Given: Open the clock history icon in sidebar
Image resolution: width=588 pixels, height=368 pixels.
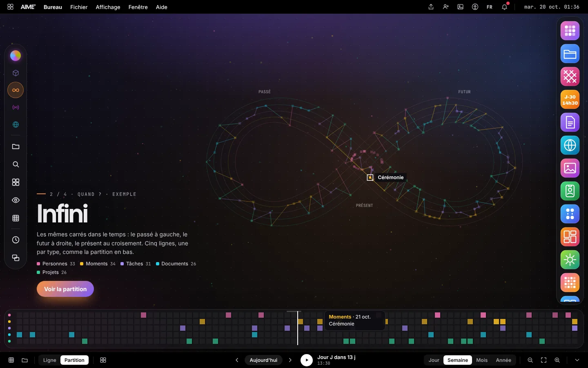Looking at the screenshot, I should pos(16,240).
